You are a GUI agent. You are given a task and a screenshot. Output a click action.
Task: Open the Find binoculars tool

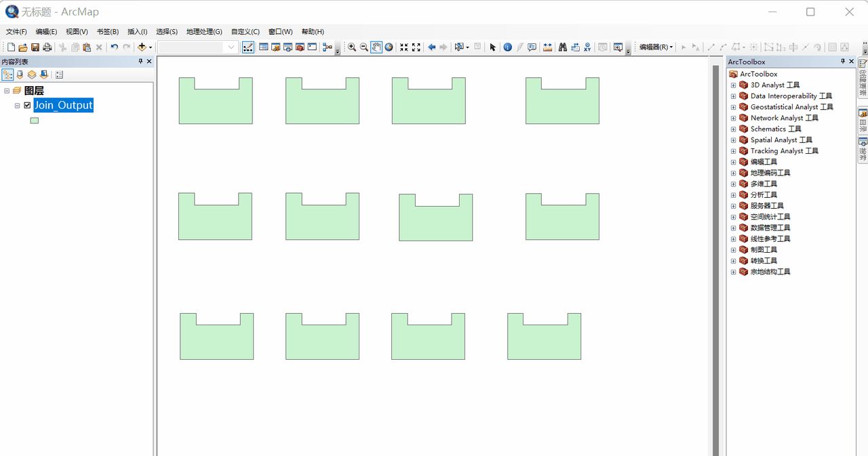click(562, 47)
